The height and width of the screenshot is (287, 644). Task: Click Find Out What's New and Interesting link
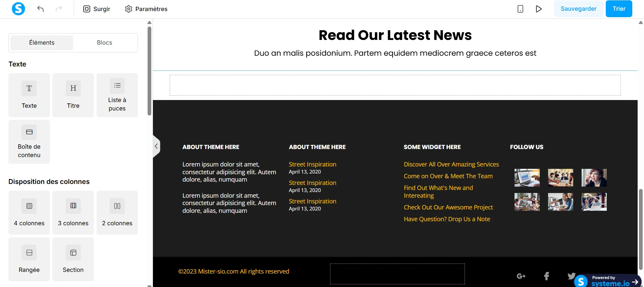point(438,192)
